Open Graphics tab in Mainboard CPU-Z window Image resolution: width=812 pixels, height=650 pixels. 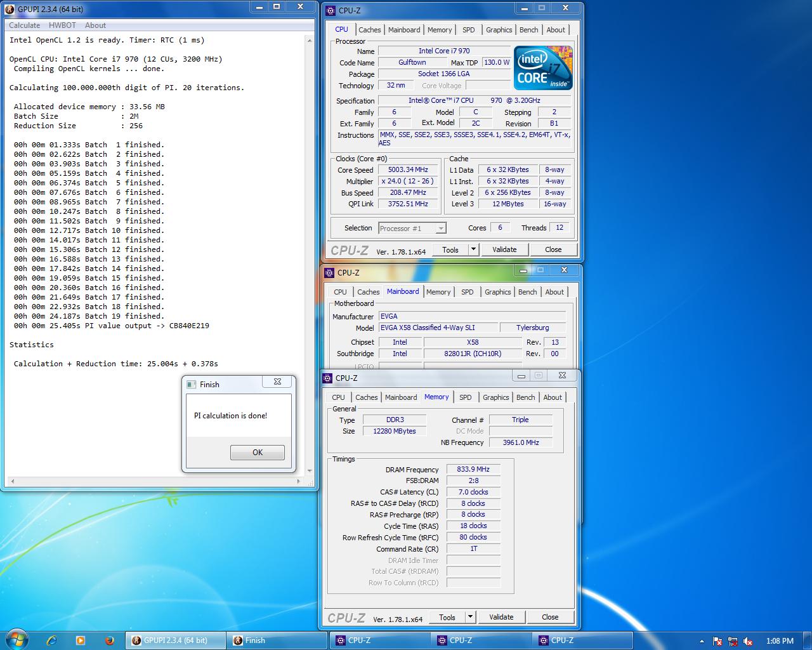pyautogui.click(x=498, y=292)
